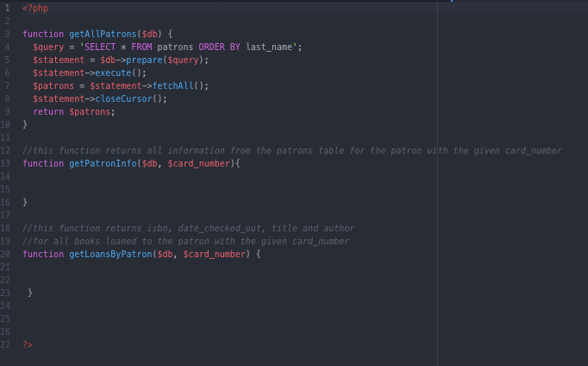Click '$statement' at start of line 8

[x=59, y=98]
